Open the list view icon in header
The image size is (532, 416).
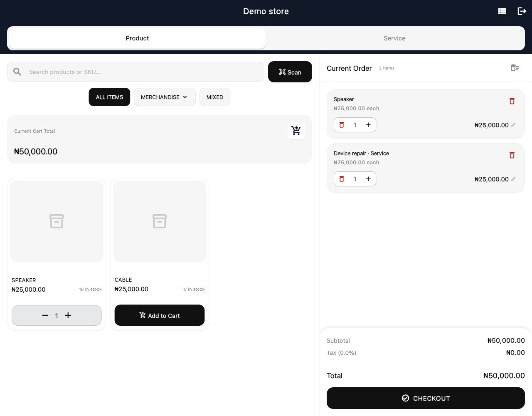(x=502, y=11)
